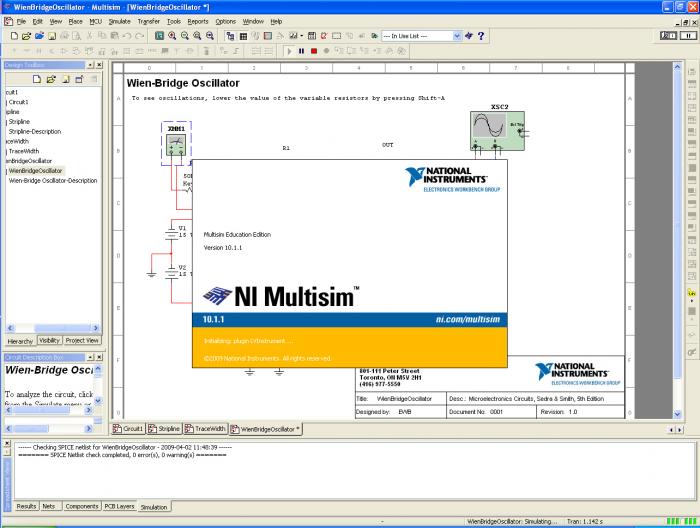Screen dimensions: 700x528
Task: Click the XSC2 oscilloscope instrument
Action: click(x=497, y=131)
